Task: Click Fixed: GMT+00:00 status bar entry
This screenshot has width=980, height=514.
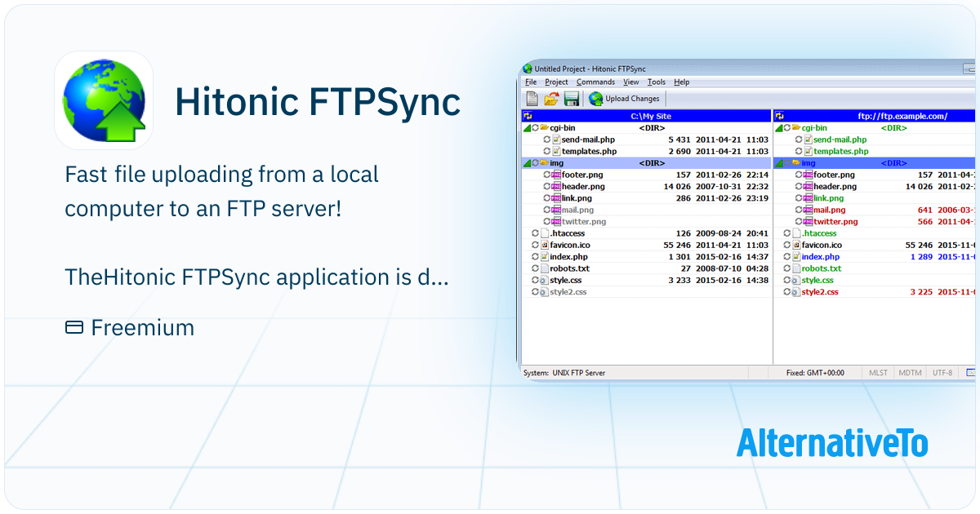Action: pyautogui.click(x=817, y=373)
